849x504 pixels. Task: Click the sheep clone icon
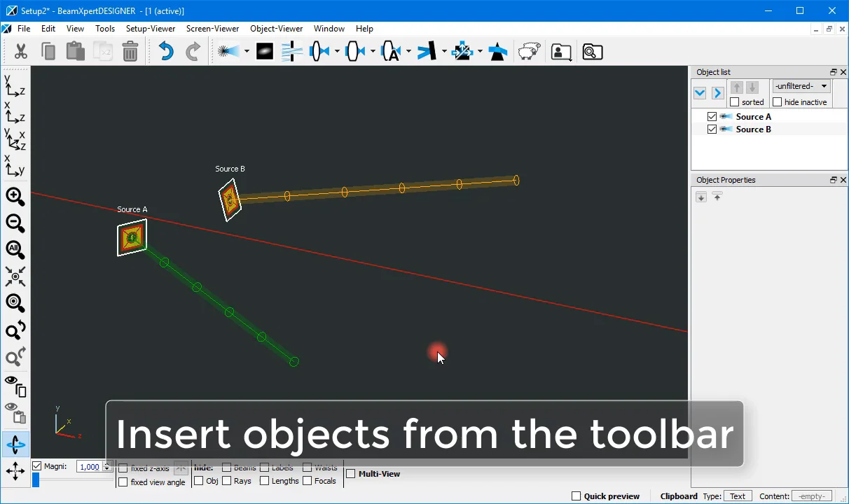pyautogui.click(x=529, y=52)
